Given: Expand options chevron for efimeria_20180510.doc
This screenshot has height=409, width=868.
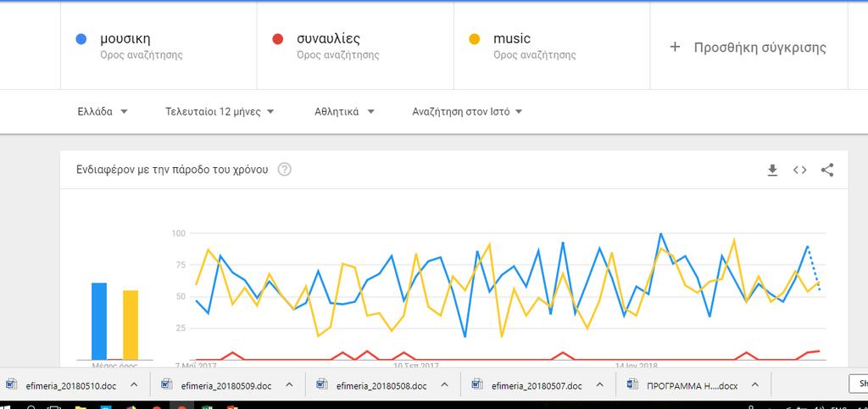Looking at the screenshot, I should 133,384.
